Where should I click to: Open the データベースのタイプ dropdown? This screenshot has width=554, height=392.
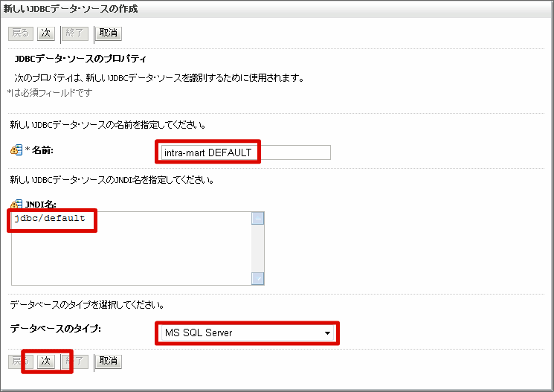click(x=248, y=333)
